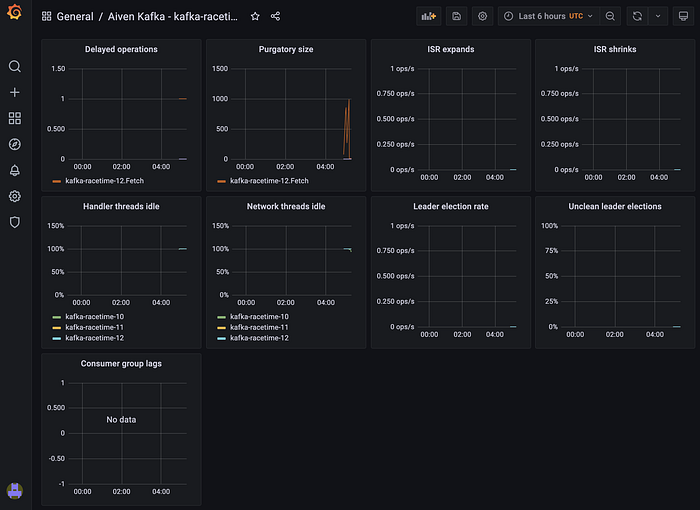700x510 pixels.
Task: Toggle kafka-racetime-10 in Handler threads legend
Action: pos(95,317)
